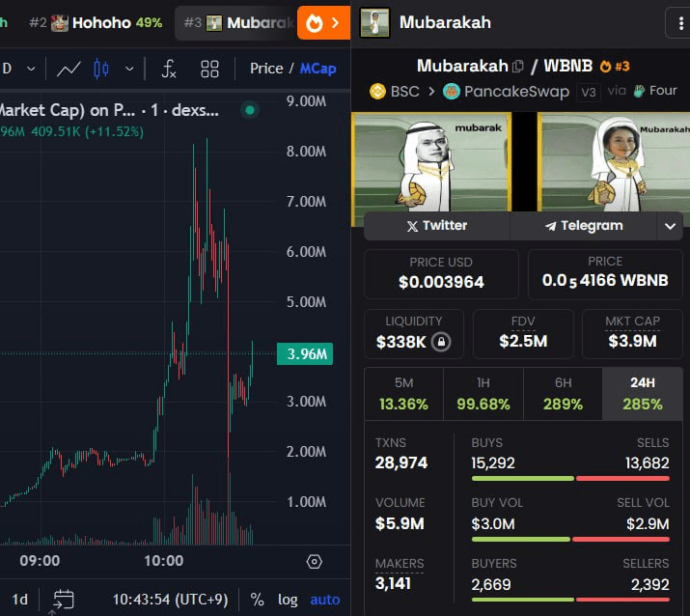Select the 1d date range button
This screenshot has width=690, height=616.
point(20,600)
